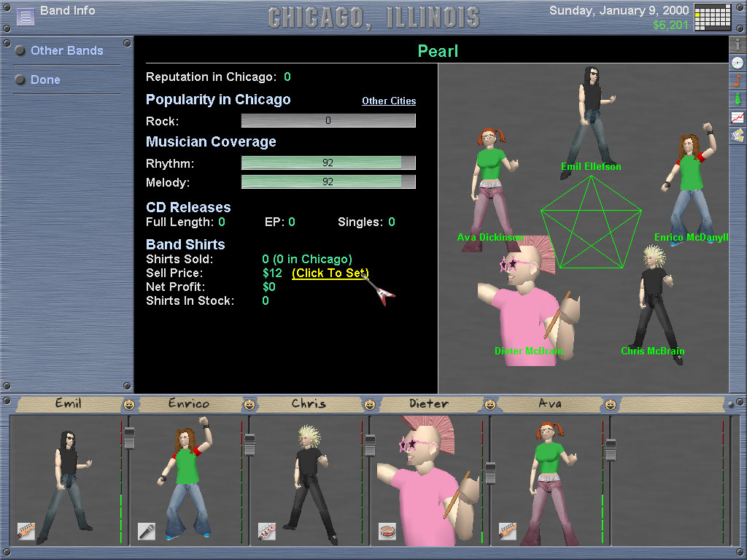Screen dimensions: 747x560
Task: Open the Band Info menu icon
Action: coord(26,17)
